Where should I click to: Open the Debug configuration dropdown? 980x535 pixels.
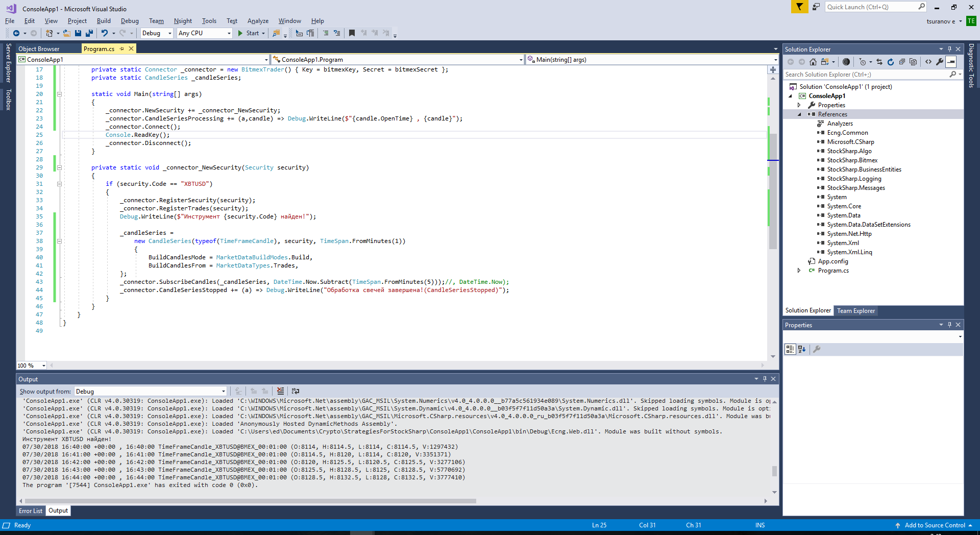[157, 33]
